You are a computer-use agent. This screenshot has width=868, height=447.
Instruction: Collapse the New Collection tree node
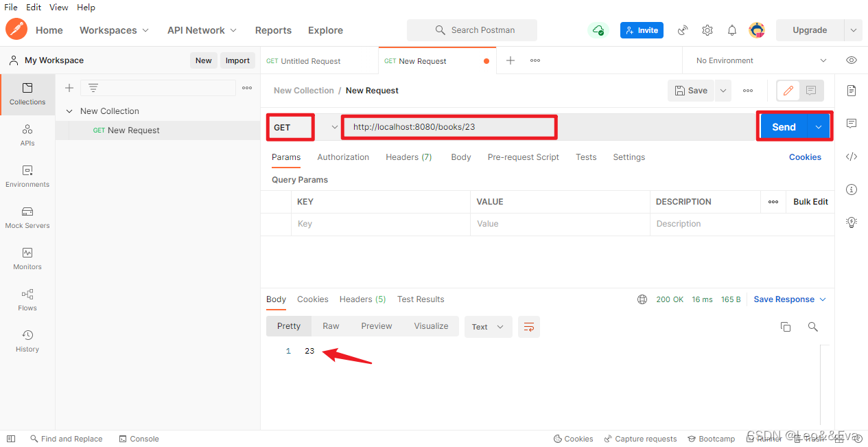tap(69, 111)
